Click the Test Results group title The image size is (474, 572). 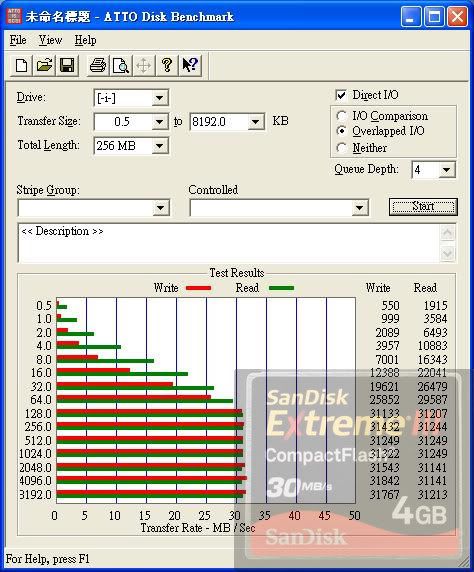click(236, 273)
